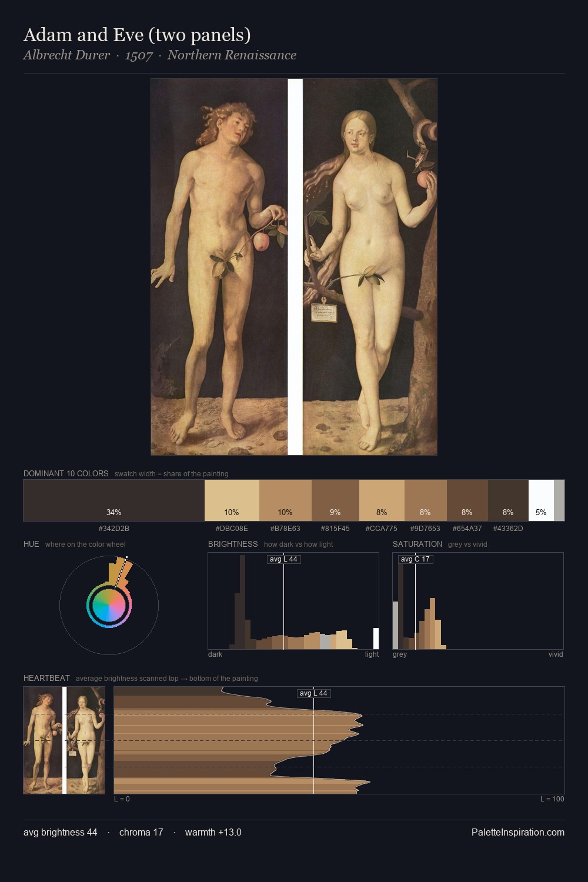Image resolution: width=588 pixels, height=882 pixels.
Task: Click the "L = 0" label under the heartbeat chart
Action: (x=122, y=799)
